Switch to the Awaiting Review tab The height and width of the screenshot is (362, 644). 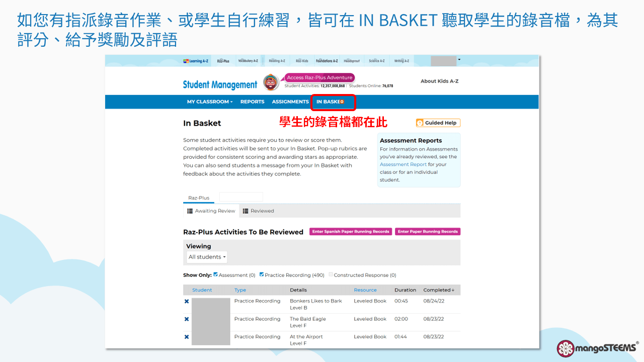pyautogui.click(x=211, y=211)
